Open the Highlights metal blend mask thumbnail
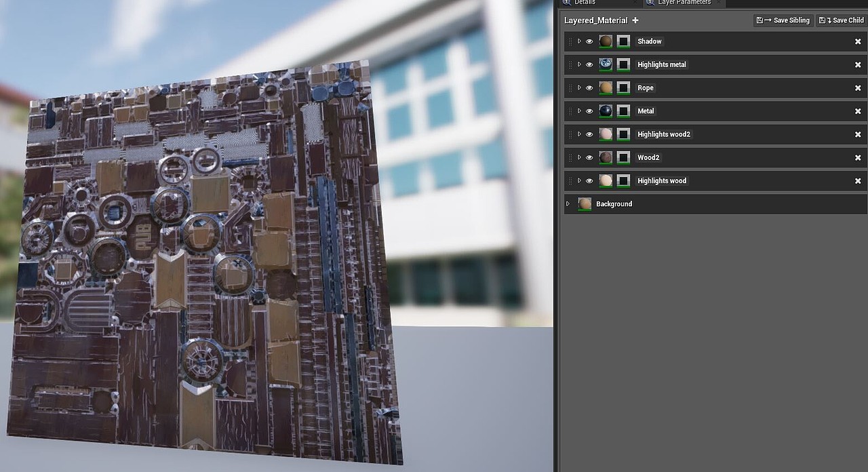Viewport: 868px width, 472px height. click(623, 64)
